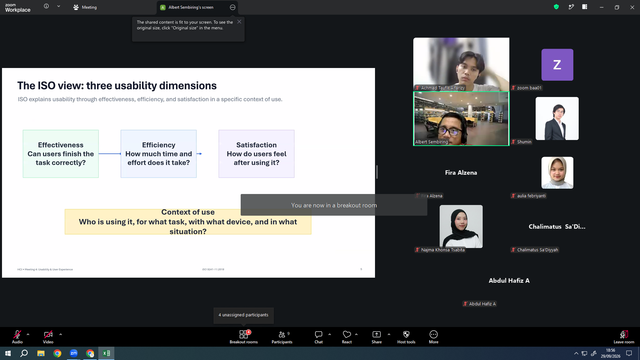Expand the dropdown next to meeting info
This screenshot has height=360, width=640.
point(58,7)
